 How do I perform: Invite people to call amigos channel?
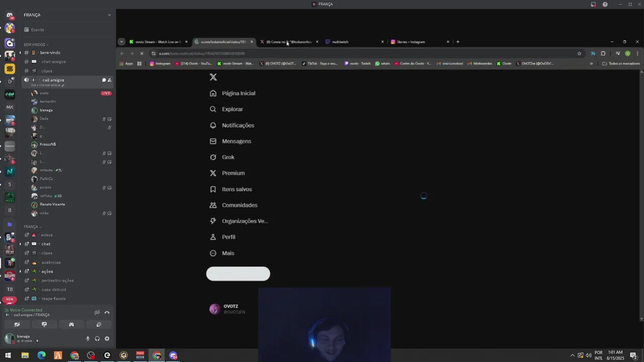109,80
